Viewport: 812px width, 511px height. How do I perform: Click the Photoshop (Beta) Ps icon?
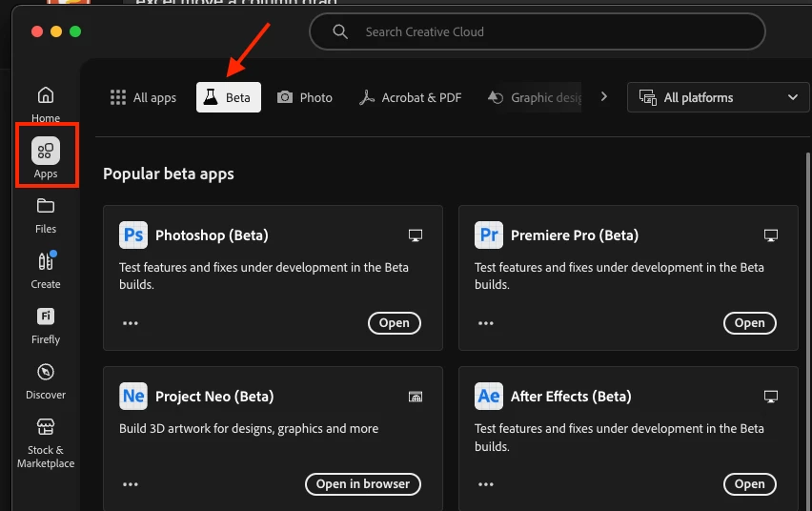point(133,235)
